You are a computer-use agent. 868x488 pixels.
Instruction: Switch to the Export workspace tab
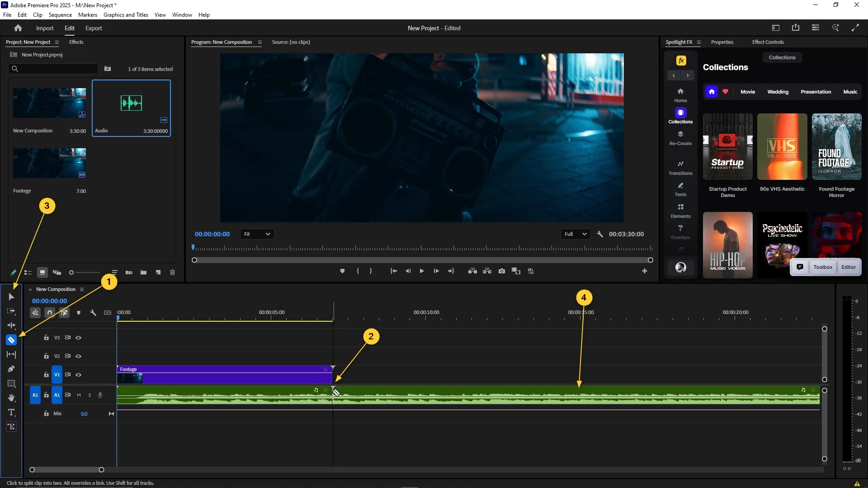(x=94, y=28)
